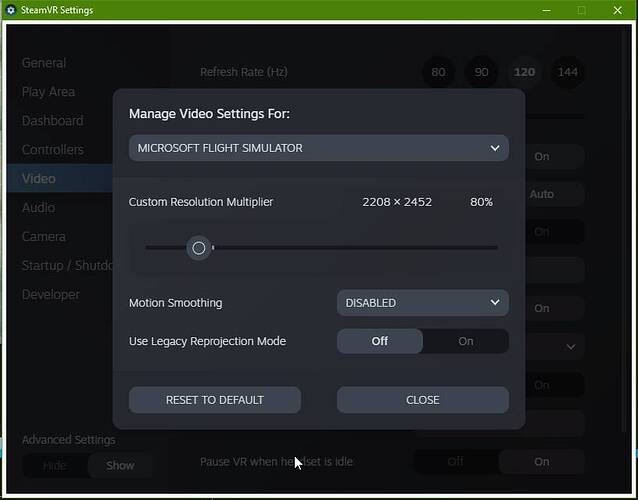Expand the Motion Smoothing DISABLED dropdown
The width and height of the screenshot is (638, 500).
tap(422, 303)
